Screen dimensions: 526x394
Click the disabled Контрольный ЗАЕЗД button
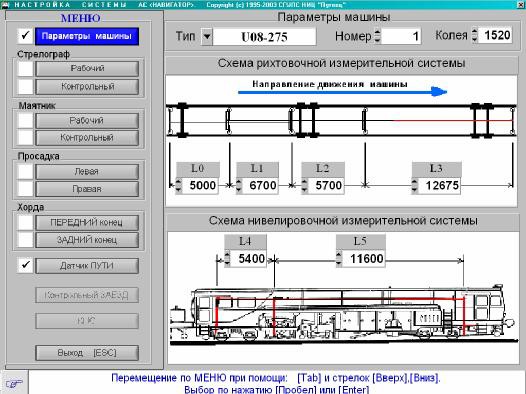[87, 295]
